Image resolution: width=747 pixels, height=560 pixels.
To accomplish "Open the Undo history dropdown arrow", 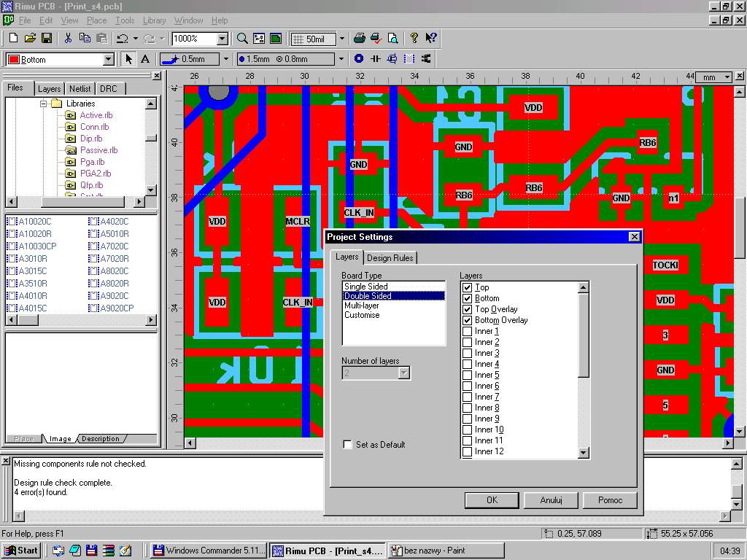I will click(136, 39).
